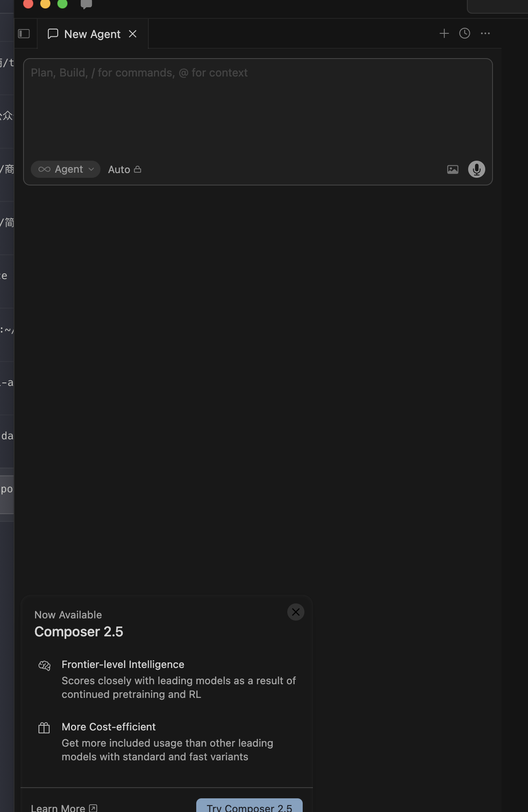
Task: Click the Now Available label
Action: coord(68,615)
